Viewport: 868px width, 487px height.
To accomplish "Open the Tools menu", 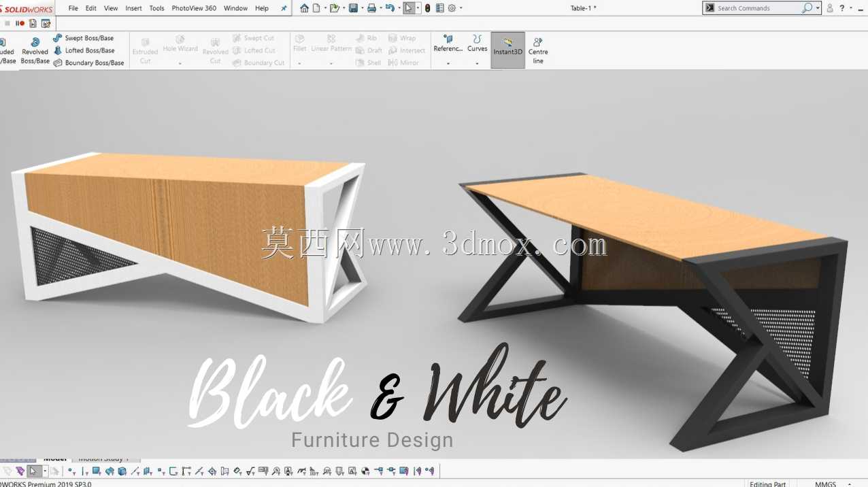I will click(x=156, y=8).
